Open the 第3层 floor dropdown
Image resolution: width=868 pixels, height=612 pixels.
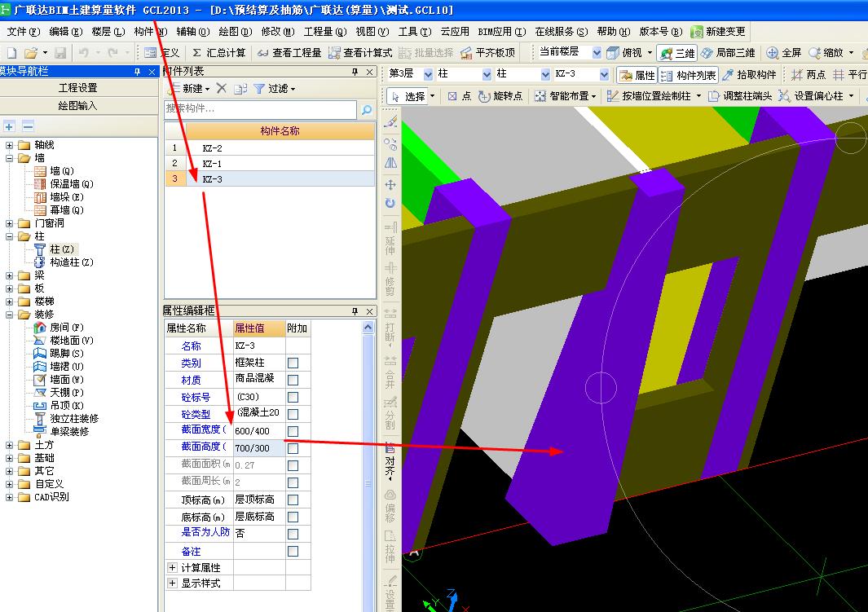(429, 74)
